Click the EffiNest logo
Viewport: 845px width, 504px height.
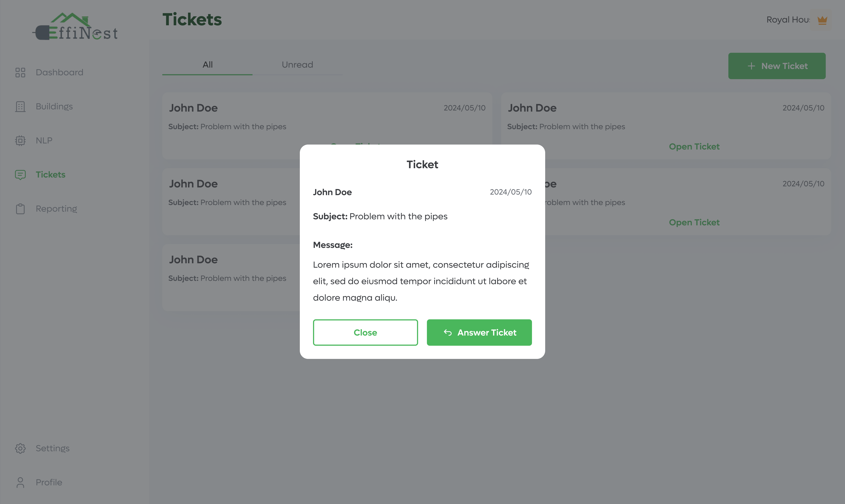tap(75, 27)
